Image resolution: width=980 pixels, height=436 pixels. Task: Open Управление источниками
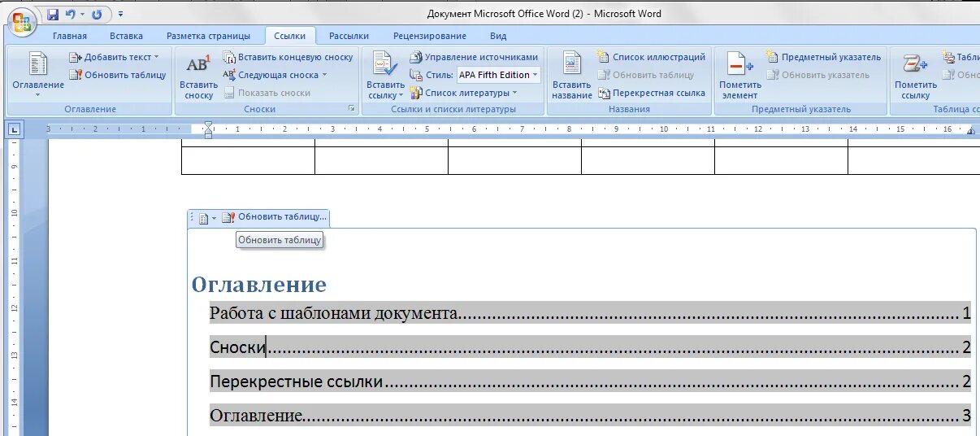click(x=474, y=57)
